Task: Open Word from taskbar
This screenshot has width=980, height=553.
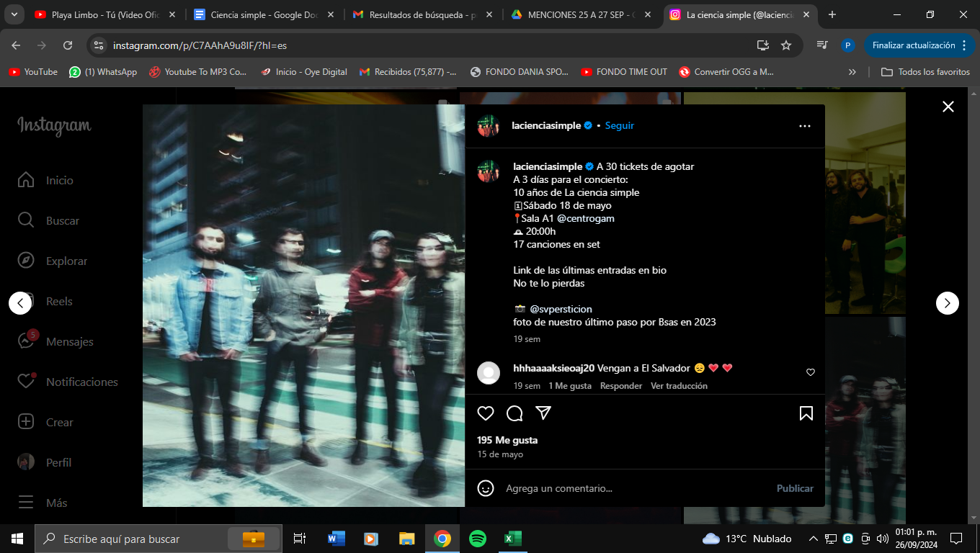Action: (336, 539)
